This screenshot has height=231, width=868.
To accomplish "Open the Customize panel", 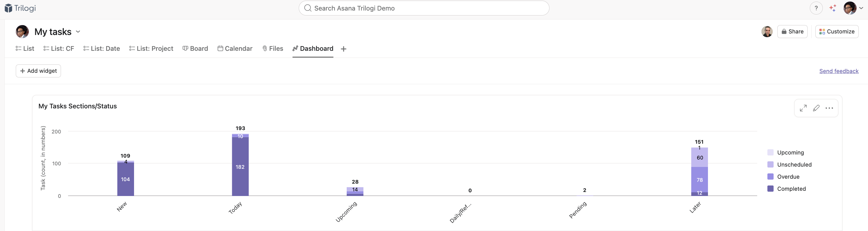I will (x=837, y=31).
